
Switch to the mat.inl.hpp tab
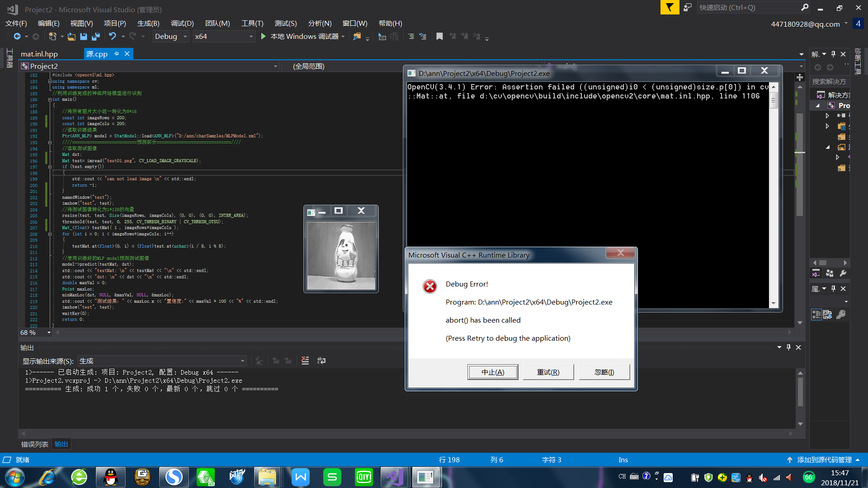point(39,54)
